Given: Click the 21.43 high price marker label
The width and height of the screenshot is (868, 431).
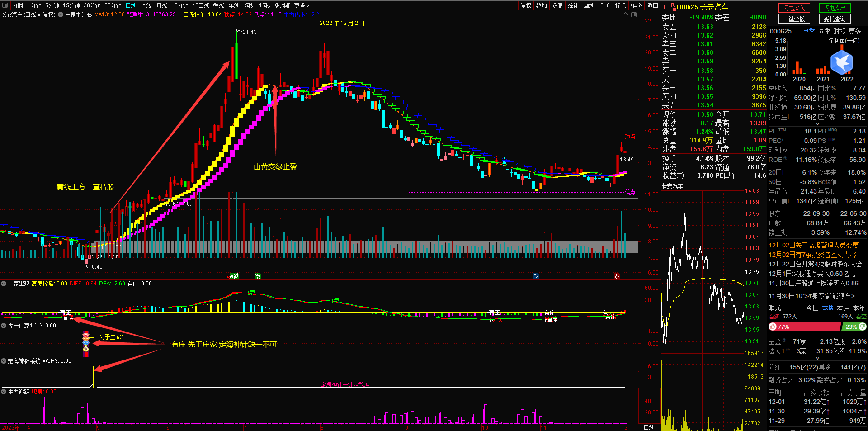Looking at the screenshot, I should (250, 32).
